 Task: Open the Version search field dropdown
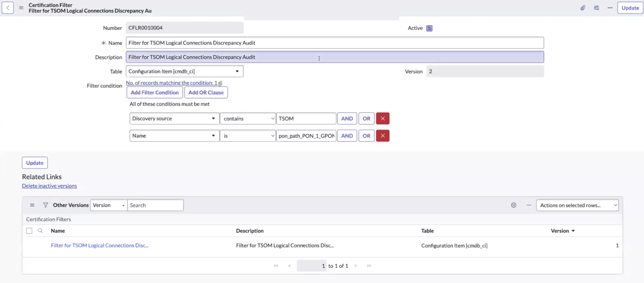(109, 205)
